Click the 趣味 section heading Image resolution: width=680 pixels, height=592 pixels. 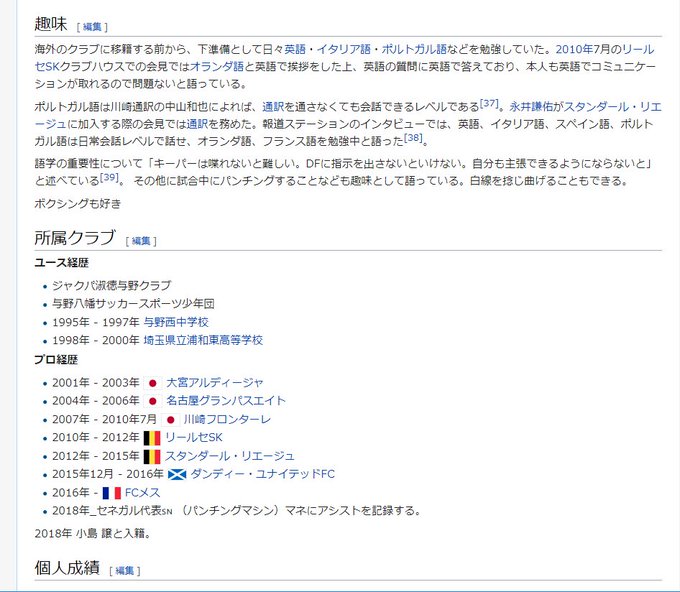(x=51, y=24)
